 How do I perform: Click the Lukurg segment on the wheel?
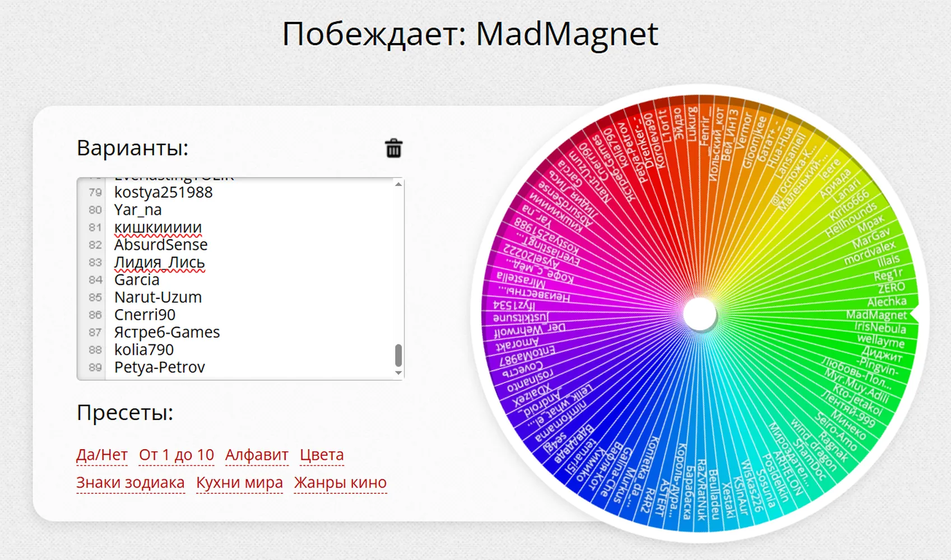pyautogui.click(x=693, y=124)
